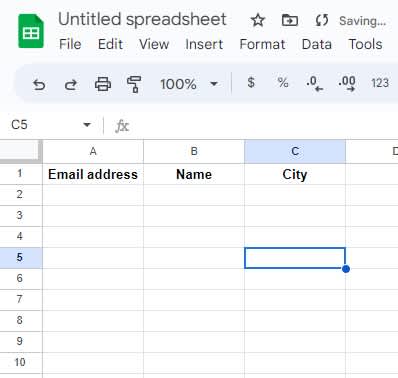This screenshot has height=378, width=398.
Task: Star the Untitled spreadsheet
Action: (258, 21)
